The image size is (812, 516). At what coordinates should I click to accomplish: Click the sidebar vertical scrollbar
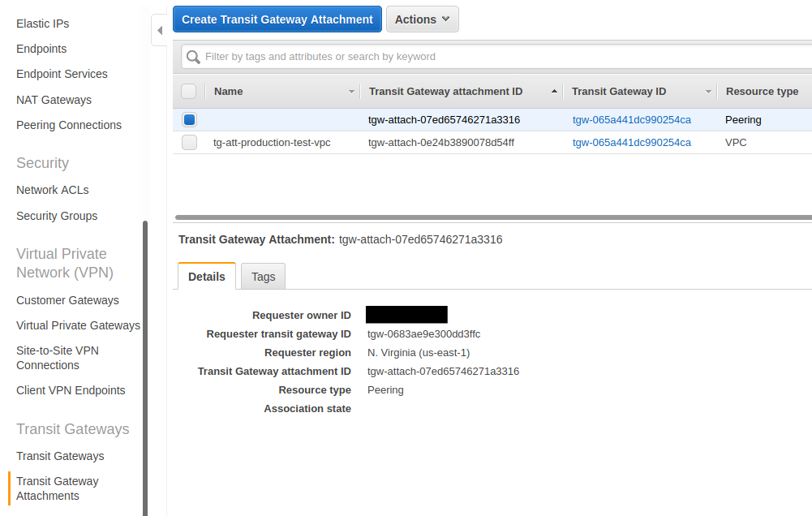145,368
